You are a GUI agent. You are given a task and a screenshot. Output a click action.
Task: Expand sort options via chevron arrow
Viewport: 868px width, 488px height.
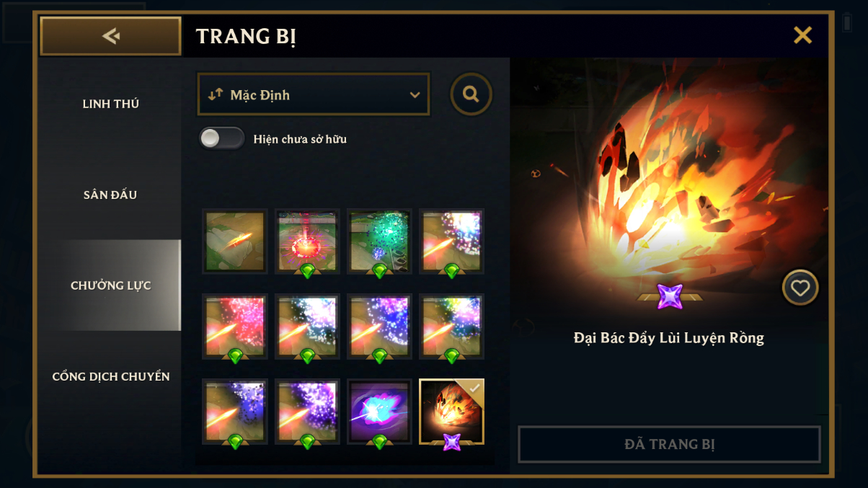coord(415,95)
